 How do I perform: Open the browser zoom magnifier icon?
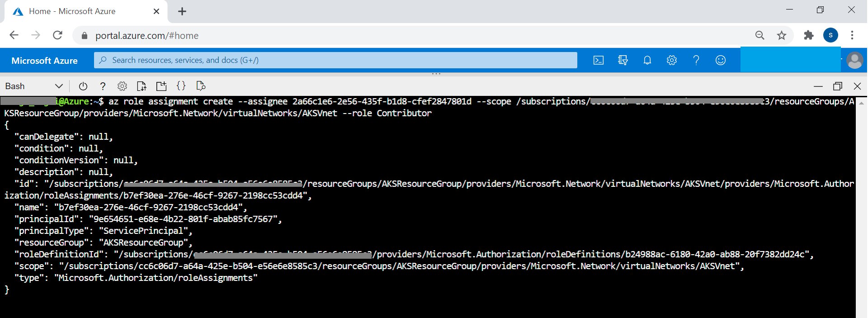point(760,35)
